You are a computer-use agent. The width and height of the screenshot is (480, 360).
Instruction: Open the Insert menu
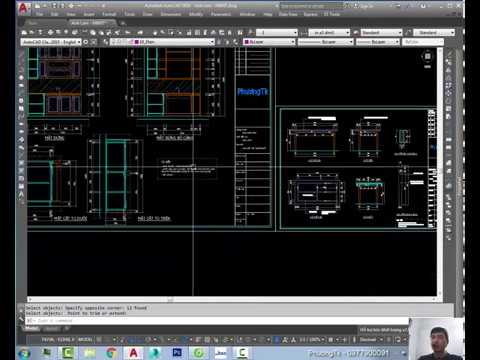(x=89, y=14)
